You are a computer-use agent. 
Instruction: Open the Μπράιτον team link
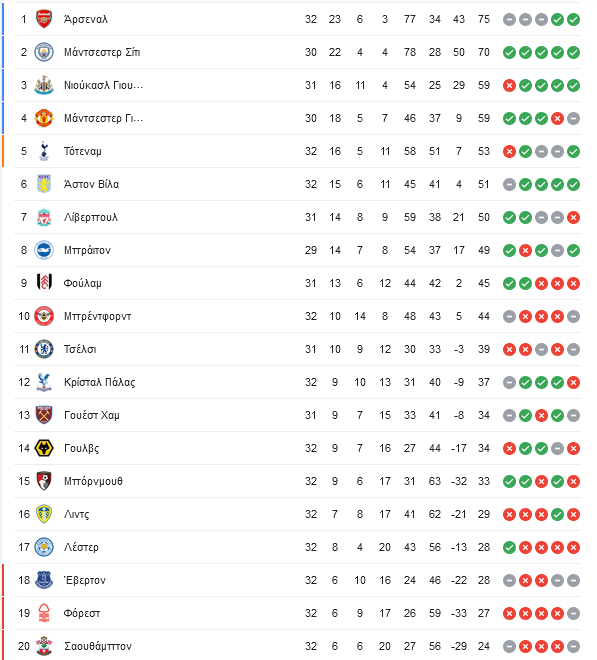click(87, 250)
